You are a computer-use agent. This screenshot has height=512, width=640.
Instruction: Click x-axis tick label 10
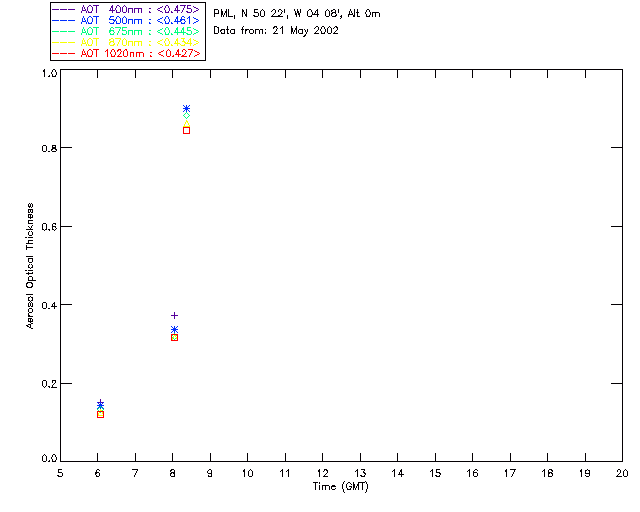(247, 473)
